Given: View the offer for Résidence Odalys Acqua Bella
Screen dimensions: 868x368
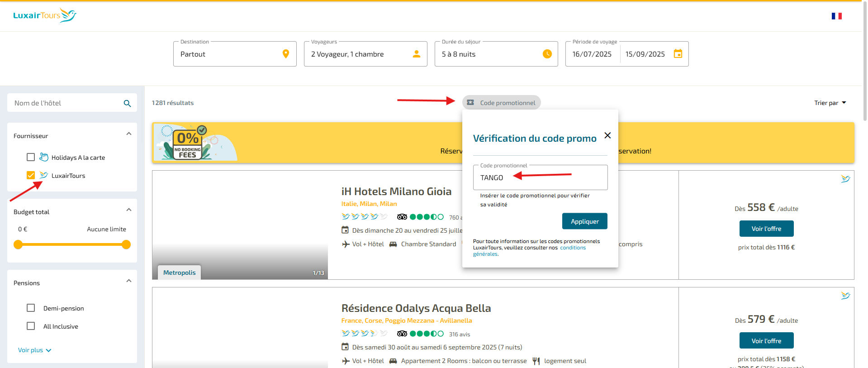Looking at the screenshot, I should [x=766, y=340].
